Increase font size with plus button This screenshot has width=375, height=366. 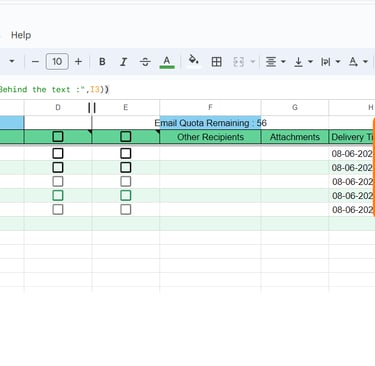coord(78,62)
